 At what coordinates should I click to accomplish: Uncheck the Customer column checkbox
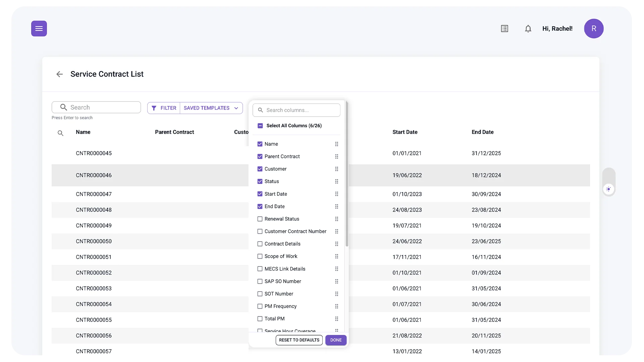tap(260, 169)
